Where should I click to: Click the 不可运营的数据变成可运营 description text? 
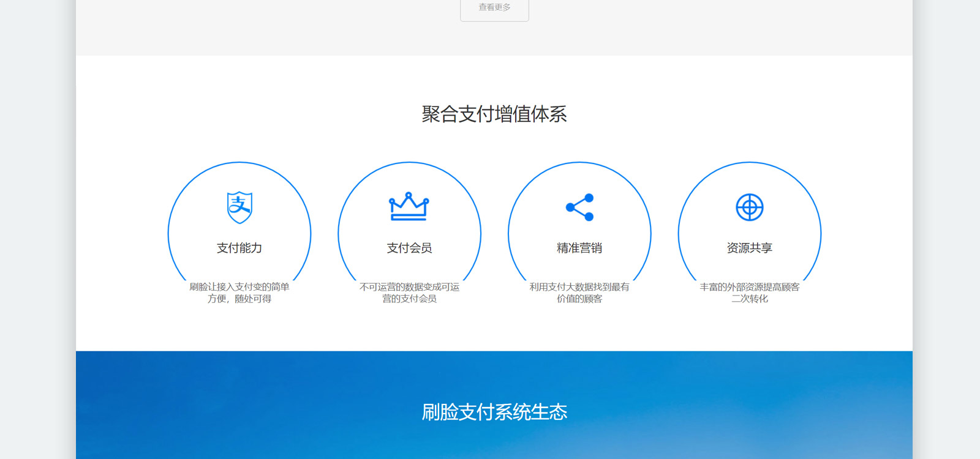point(409,293)
